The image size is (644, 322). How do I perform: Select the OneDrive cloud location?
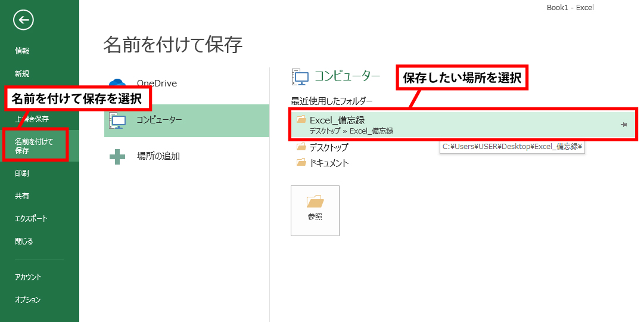156,83
